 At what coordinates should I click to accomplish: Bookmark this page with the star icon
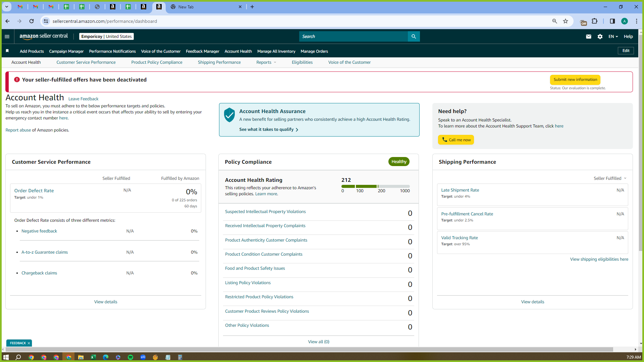click(566, 21)
